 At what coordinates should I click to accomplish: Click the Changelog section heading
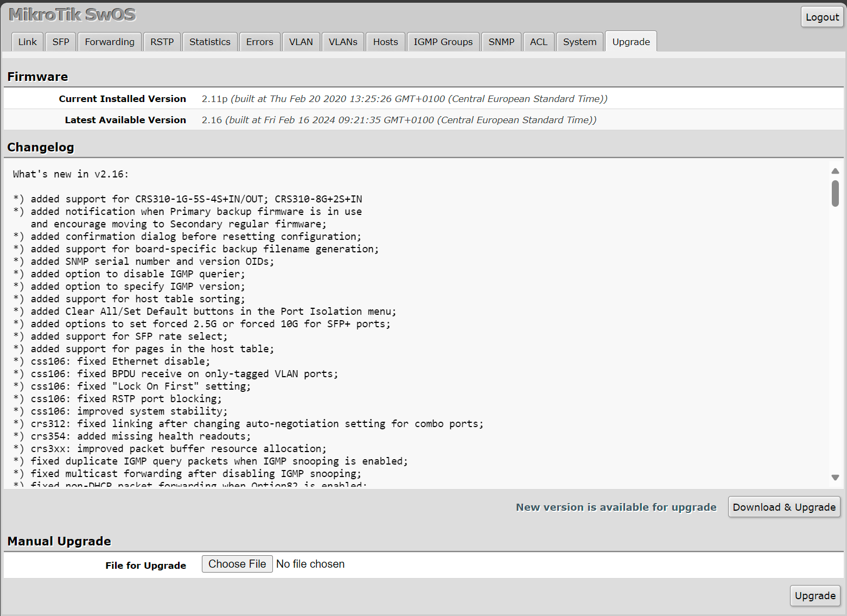(41, 147)
